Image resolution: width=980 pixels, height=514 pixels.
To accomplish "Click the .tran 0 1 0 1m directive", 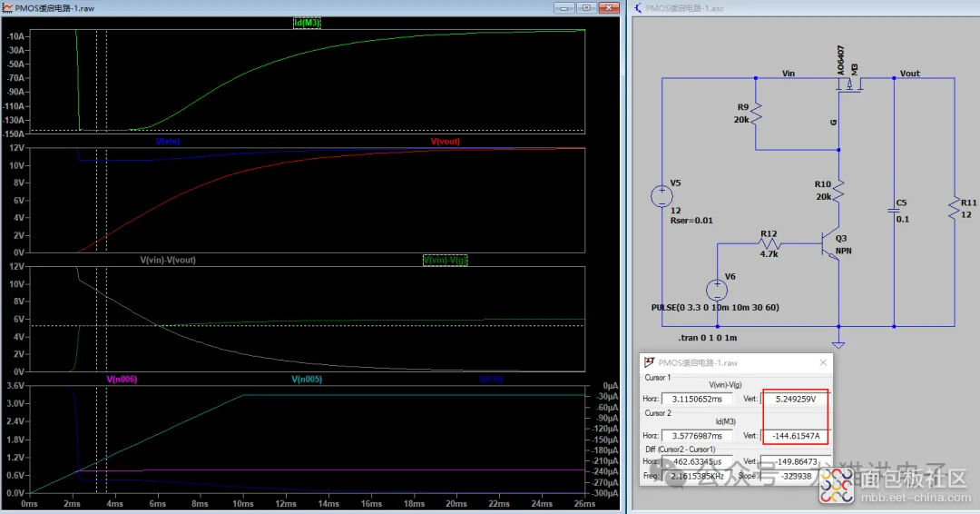I will (x=708, y=337).
